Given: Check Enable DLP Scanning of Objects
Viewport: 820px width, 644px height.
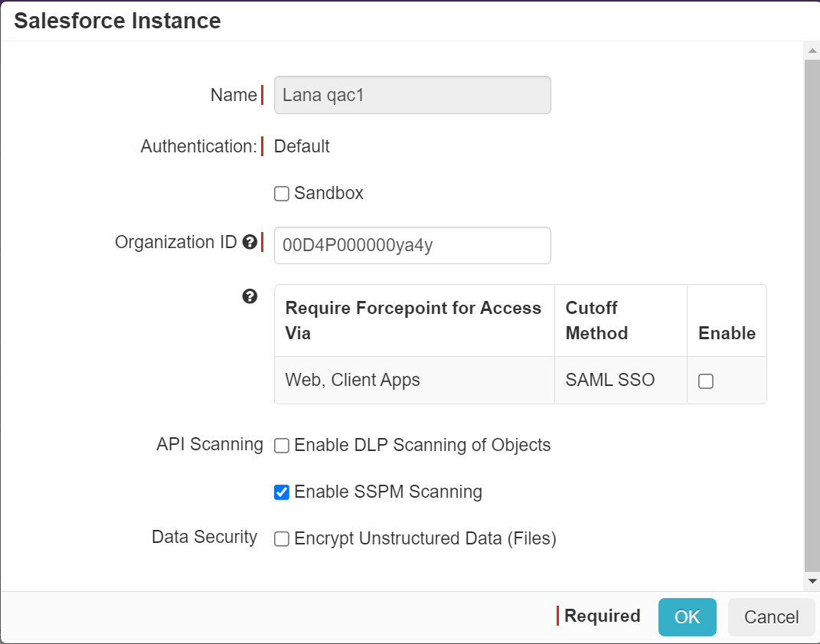Looking at the screenshot, I should pos(281,445).
